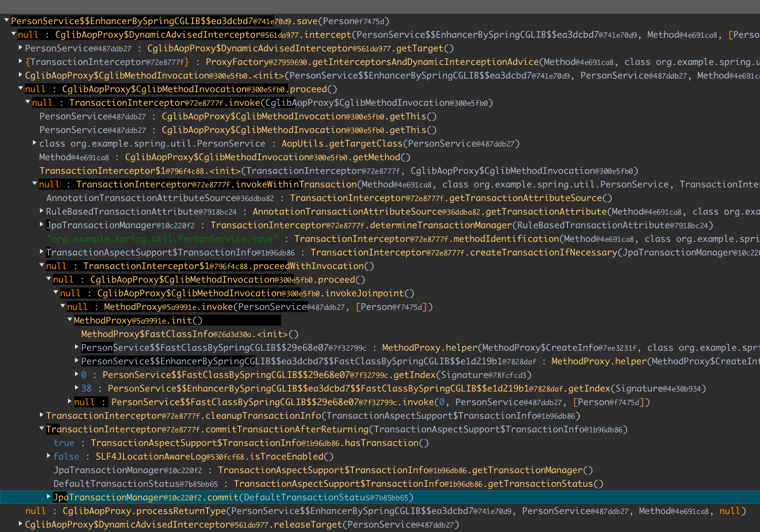Expand the DynamicAdvisedInterceptor getTarget() row
The width and height of the screenshot is (760, 532).
click(21, 47)
